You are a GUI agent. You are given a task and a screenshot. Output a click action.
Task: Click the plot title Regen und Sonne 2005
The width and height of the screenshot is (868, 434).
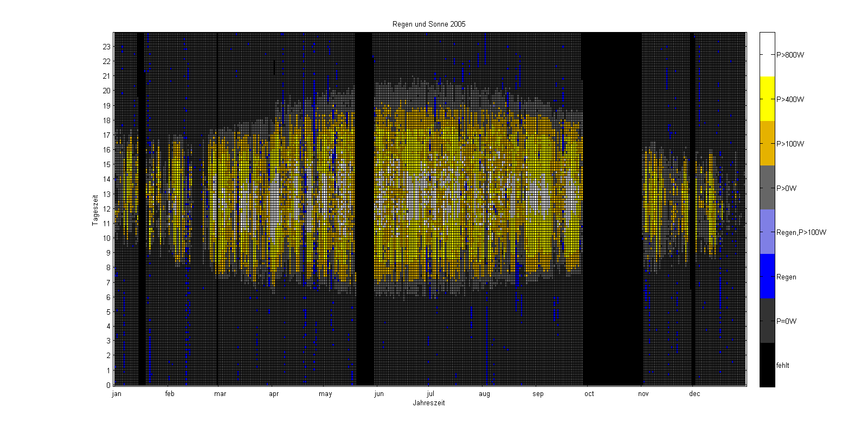[429, 24]
